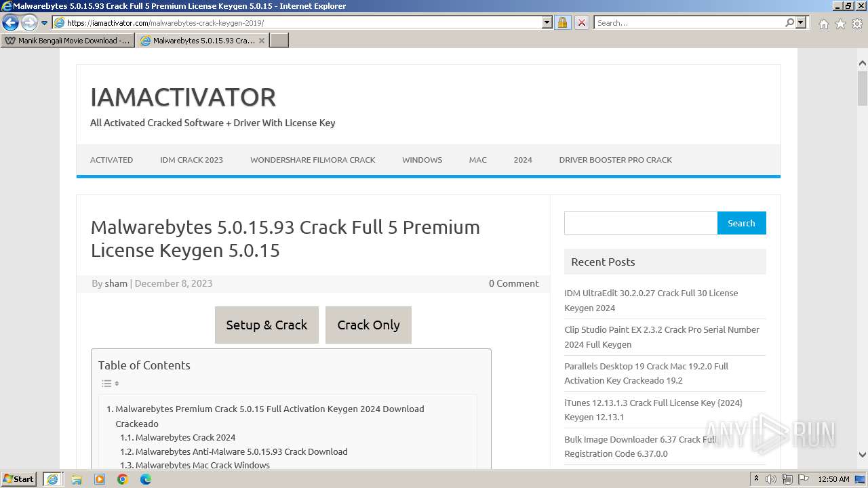Open IDM UltraEdit 30.2.0.27 Crack post
868x488 pixels.
(651, 300)
